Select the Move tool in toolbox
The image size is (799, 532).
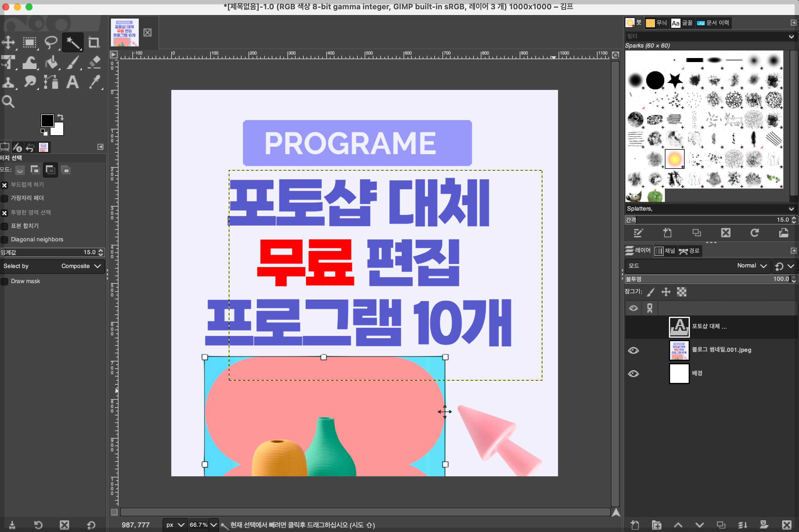pos(8,42)
